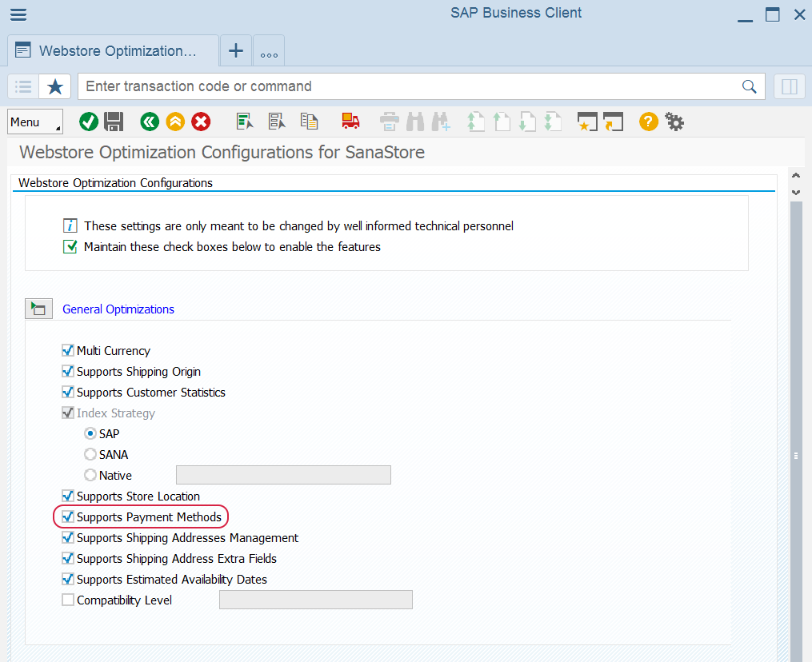812x662 pixels.
Task: Click the create shortcut window icon
Action: [613, 122]
